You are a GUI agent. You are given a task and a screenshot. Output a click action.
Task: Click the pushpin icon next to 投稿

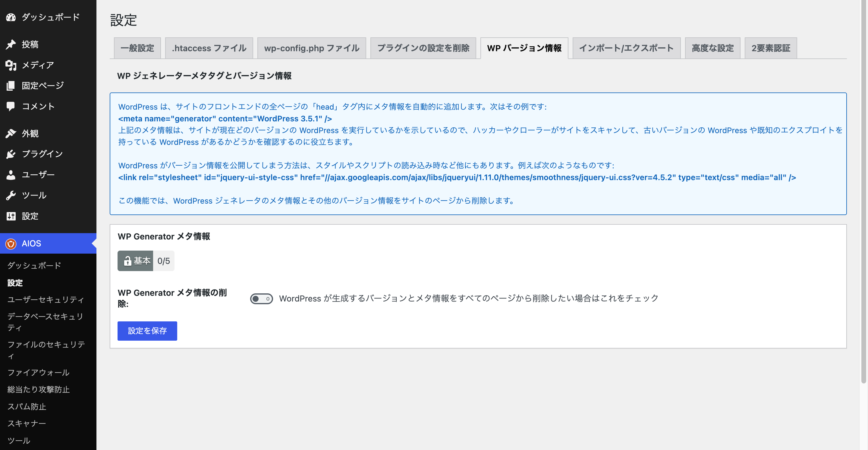point(11,45)
